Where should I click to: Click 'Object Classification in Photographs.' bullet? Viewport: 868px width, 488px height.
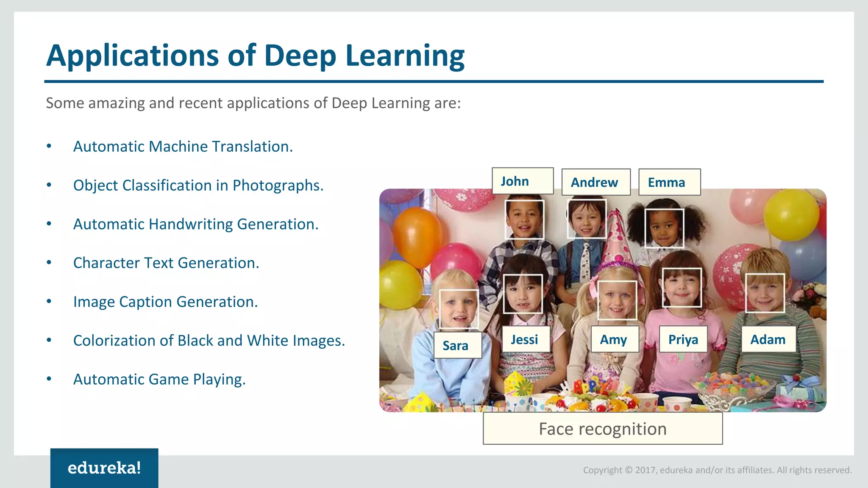(198, 186)
